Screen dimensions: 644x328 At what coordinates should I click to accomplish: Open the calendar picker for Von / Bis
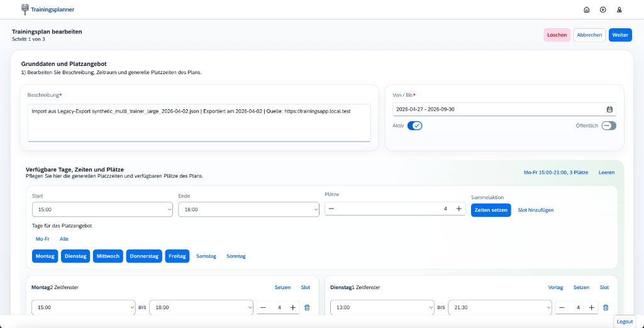[609, 109]
